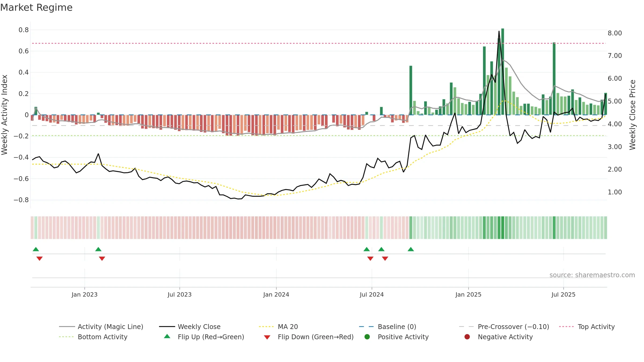Click the first Flip Down marker in late 2022

pyautogui.click(x=39, y=258)
